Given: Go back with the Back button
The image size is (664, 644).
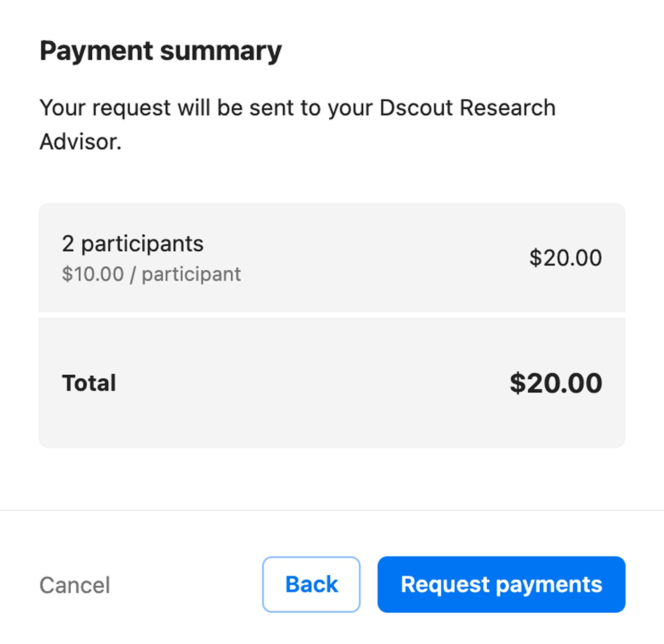Looking at the screenshot, I should tap(311, 584).
